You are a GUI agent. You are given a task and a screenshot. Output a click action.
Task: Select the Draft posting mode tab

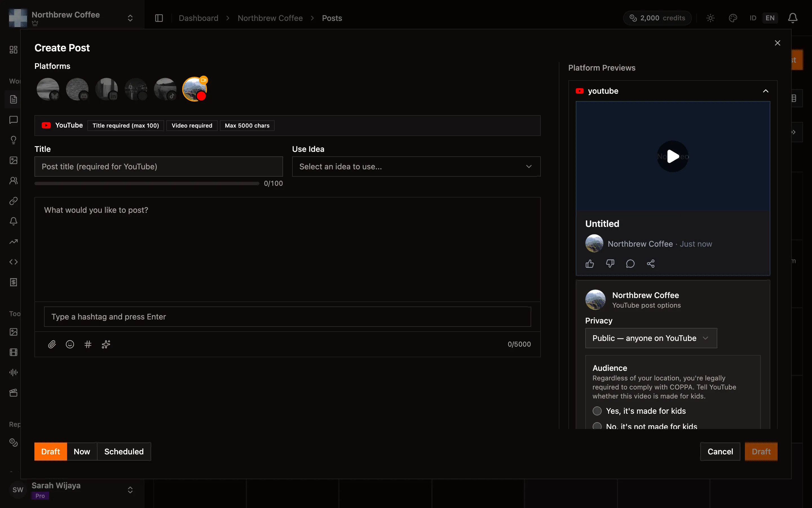pyautogui.click(x=51, y=452)
